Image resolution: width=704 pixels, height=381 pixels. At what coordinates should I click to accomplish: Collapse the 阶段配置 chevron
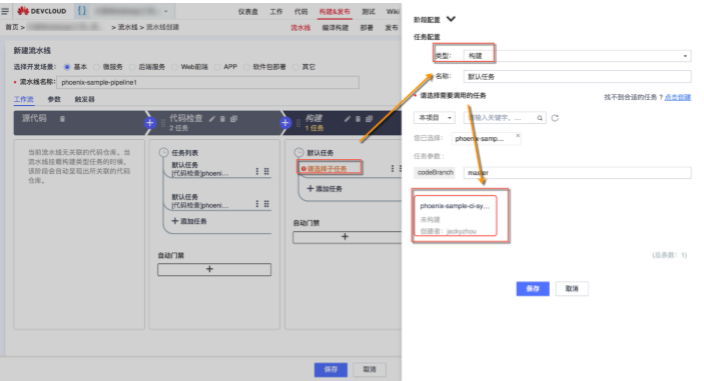coord(451,19)
